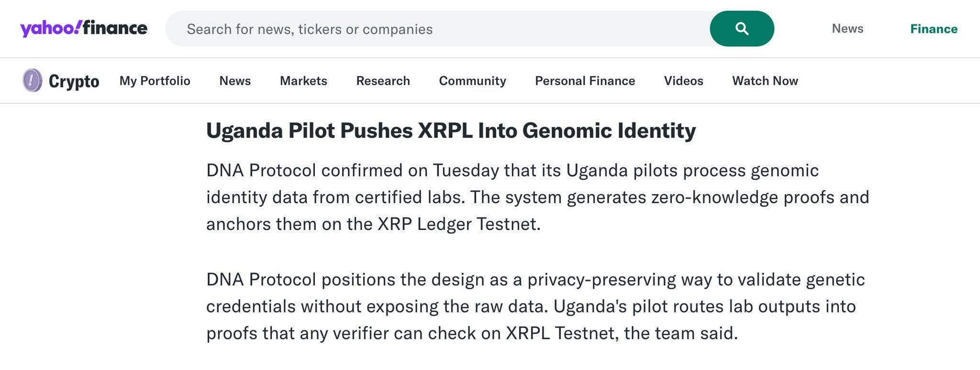
Task: Focus the news, tickers or companies search field
Action: [437, 29]
